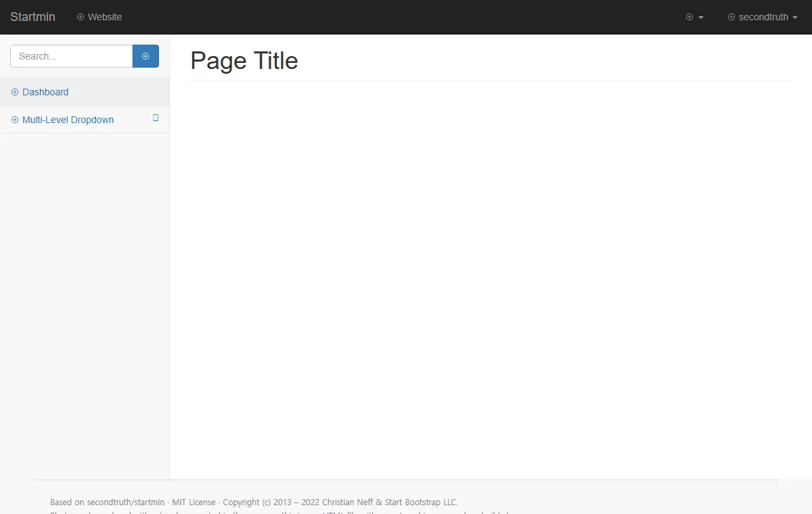Open the Dashboard sidebar item
812x514 pixels.
tap(85, 92)
